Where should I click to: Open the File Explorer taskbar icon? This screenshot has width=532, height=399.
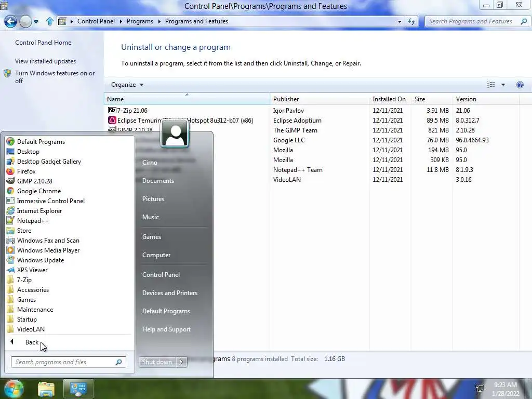point(46,389)
